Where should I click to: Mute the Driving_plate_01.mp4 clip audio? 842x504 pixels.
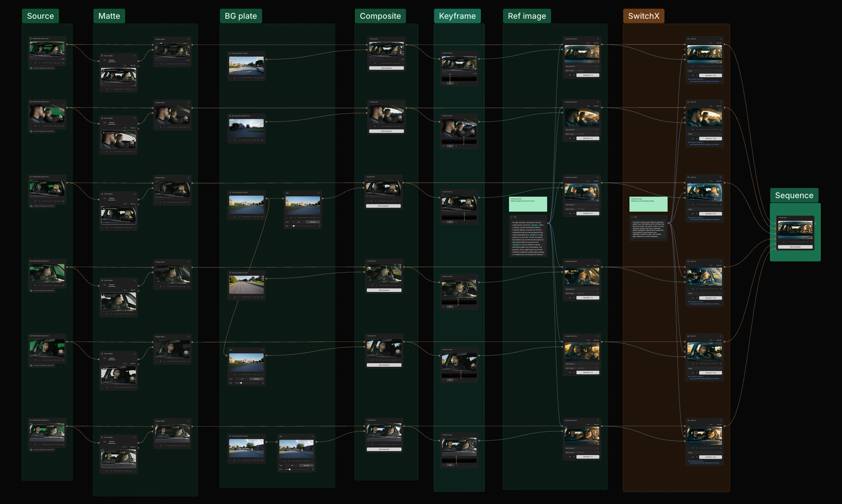click(262, 78)
